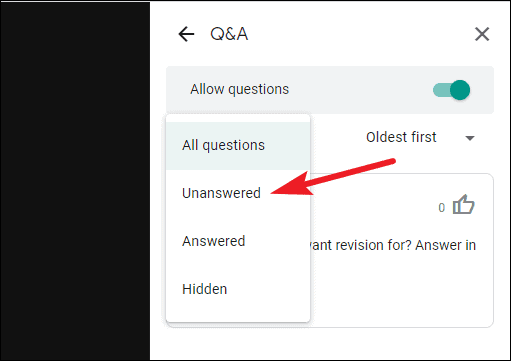Click the Q&A panel heading
Image resolution: width=511 pixels, height=361 pixels.
[x=229, y=34]
